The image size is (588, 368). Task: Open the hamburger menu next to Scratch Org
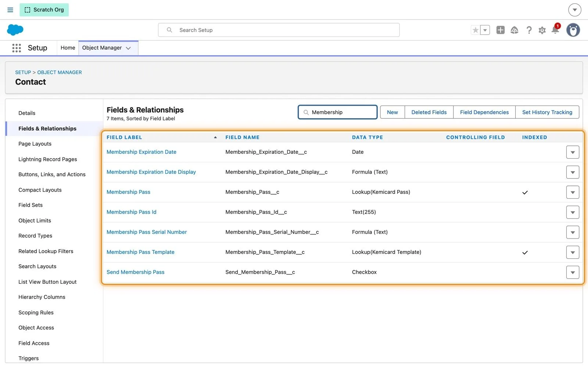point(10,10)
